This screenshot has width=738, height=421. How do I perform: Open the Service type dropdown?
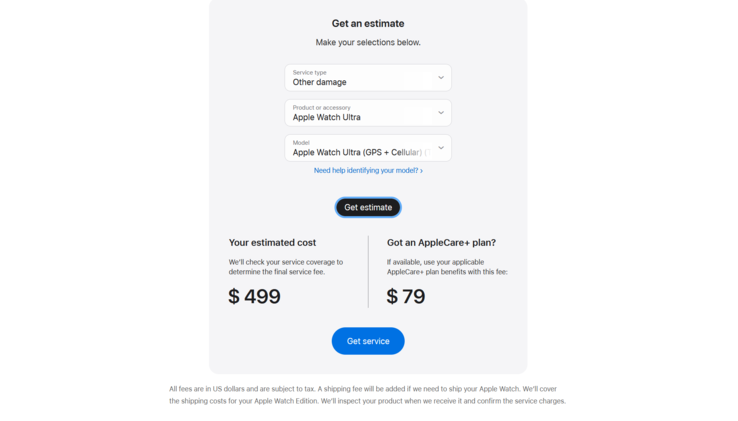point(367,78)
